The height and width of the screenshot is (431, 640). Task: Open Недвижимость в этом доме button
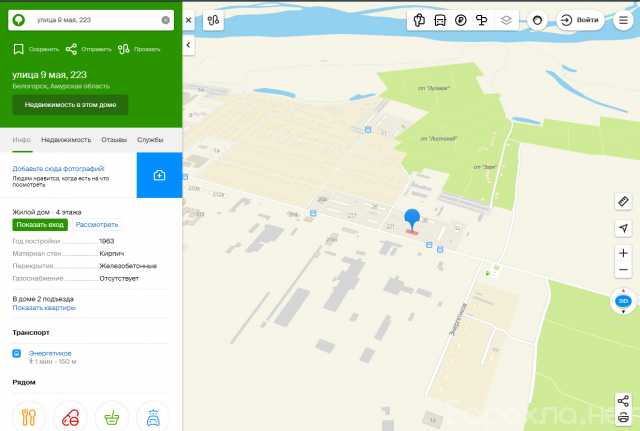tap(70, 105)
